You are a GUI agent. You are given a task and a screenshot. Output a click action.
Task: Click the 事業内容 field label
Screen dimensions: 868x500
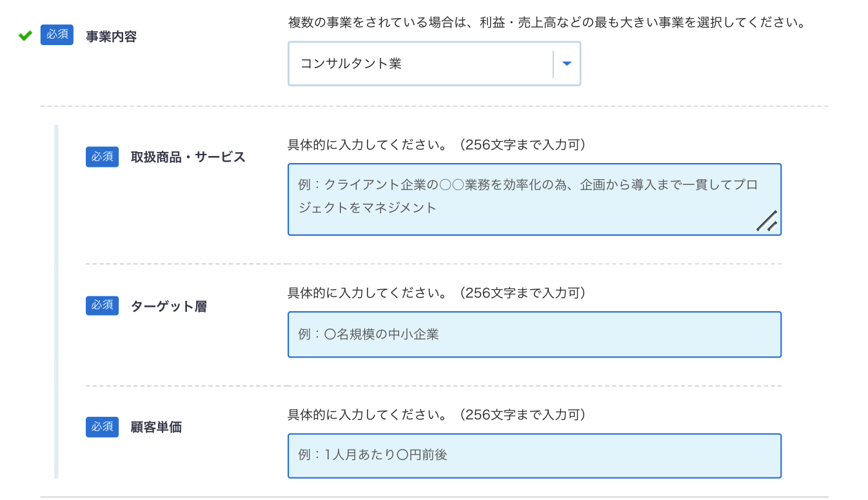(x=111, y=37)
